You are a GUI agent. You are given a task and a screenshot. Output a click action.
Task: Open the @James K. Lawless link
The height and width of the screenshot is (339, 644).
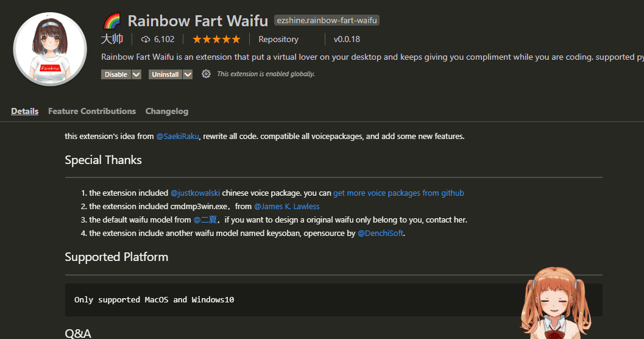point(286,206)
